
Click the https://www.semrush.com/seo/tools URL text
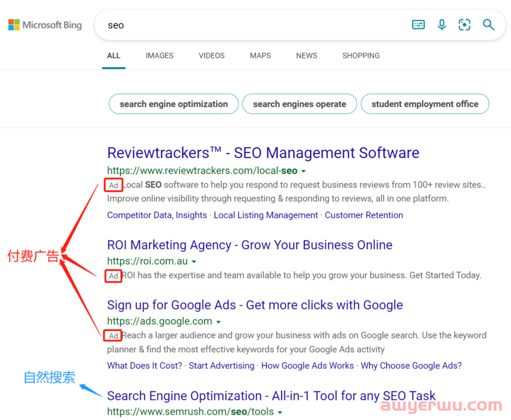tap(190, 411)
